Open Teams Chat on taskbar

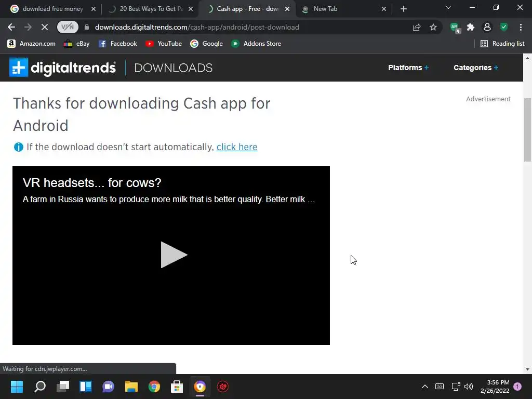point(108,387)
